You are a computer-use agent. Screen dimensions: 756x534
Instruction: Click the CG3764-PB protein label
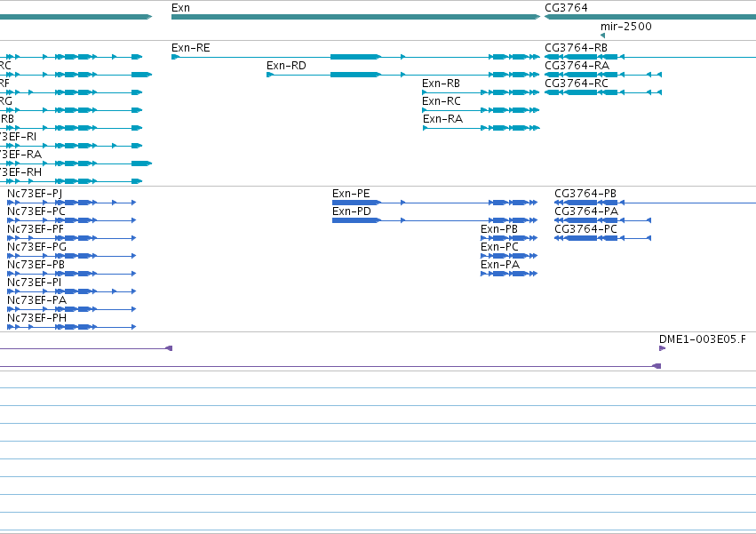click(585, 194)
